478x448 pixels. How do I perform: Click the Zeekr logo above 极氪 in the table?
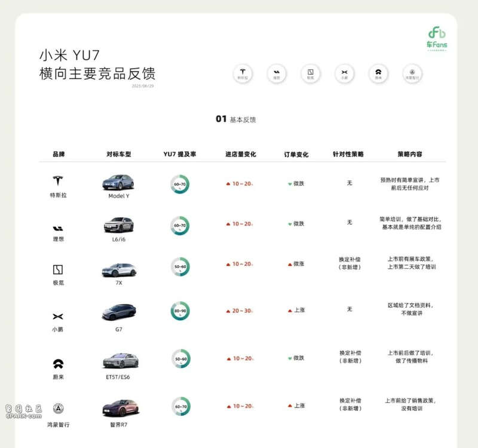[x=58, y=269]
